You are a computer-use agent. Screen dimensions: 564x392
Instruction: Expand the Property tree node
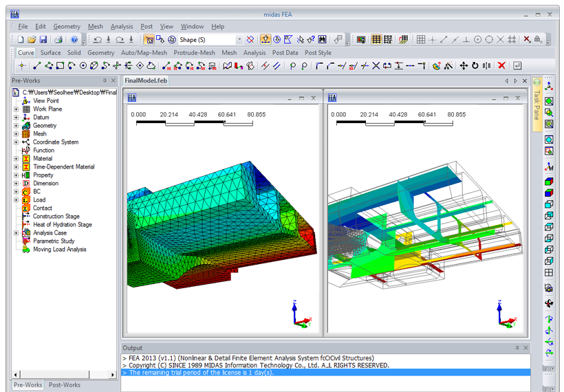tap(16, 175)
